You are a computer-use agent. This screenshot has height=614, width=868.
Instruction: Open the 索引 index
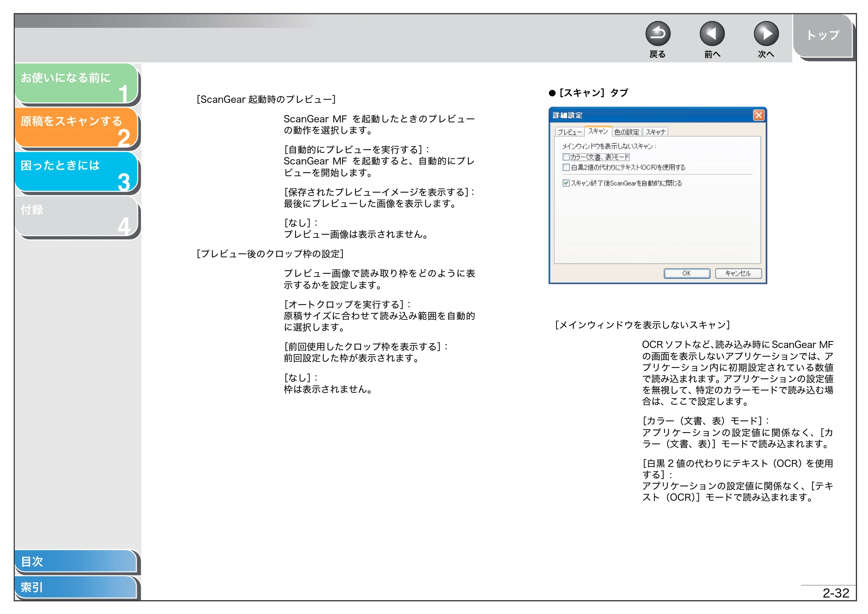(76, 587)
